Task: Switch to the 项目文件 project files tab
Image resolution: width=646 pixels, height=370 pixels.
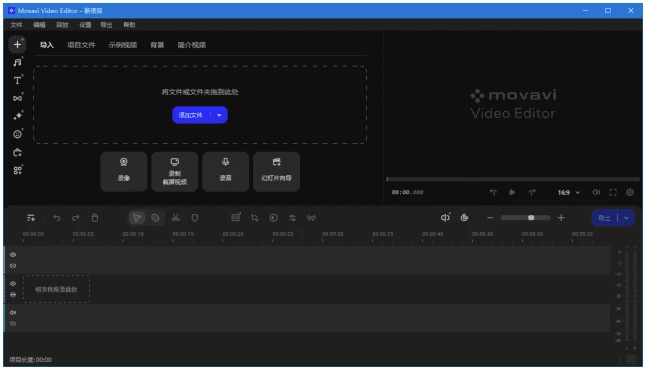Action: 81,45
